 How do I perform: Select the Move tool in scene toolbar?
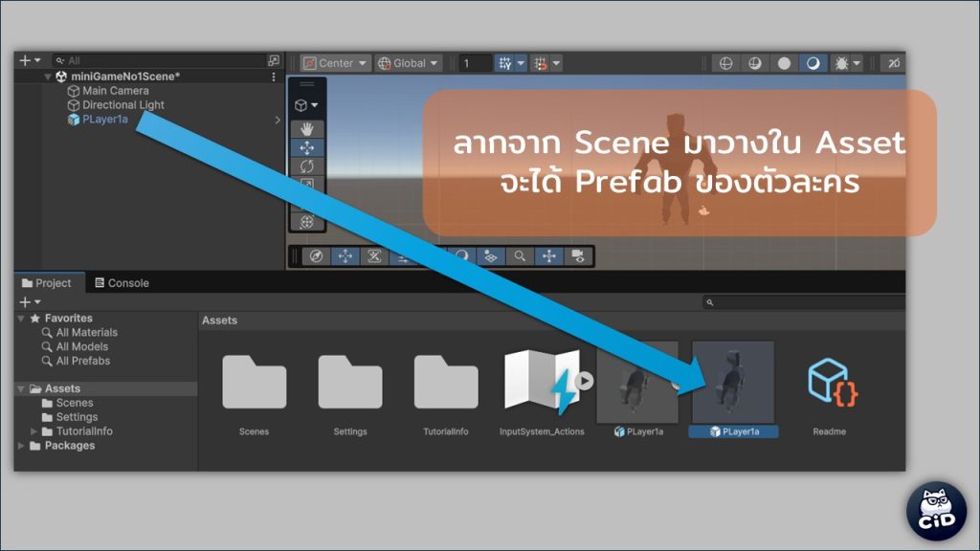(307, 147)
